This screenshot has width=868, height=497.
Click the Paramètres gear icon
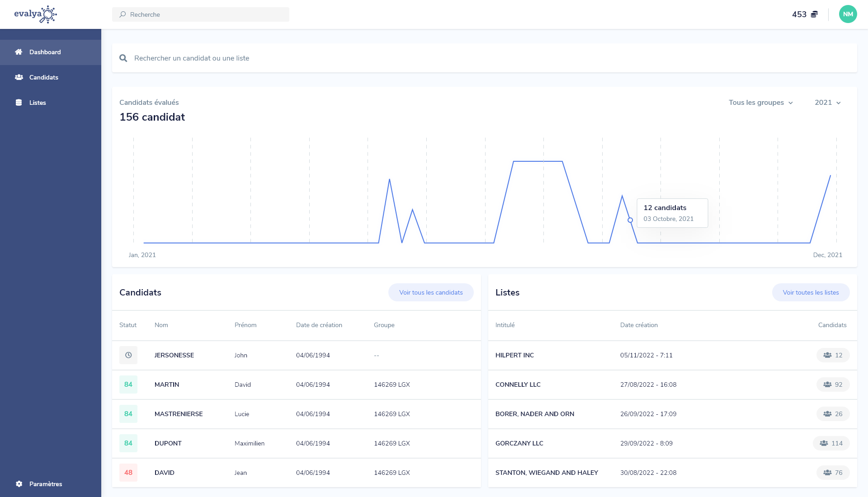pyautogui.click(x=19, y=484)
